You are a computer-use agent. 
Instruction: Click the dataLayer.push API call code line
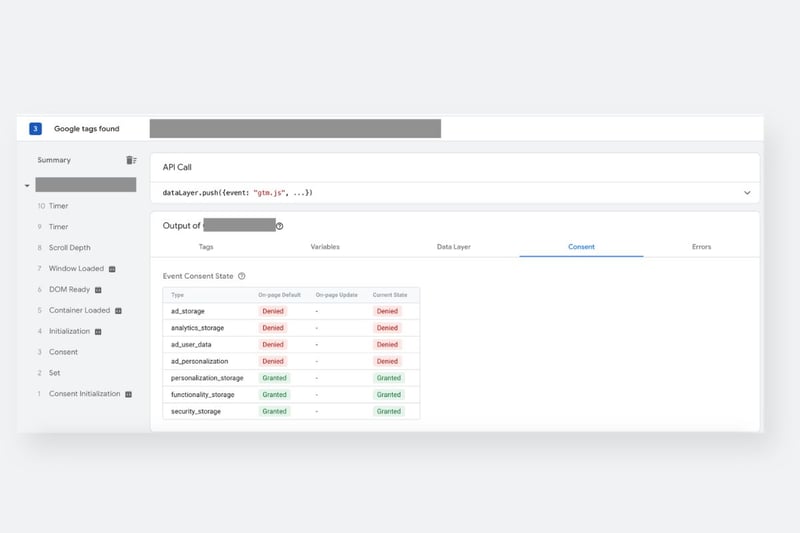point(238,193)
